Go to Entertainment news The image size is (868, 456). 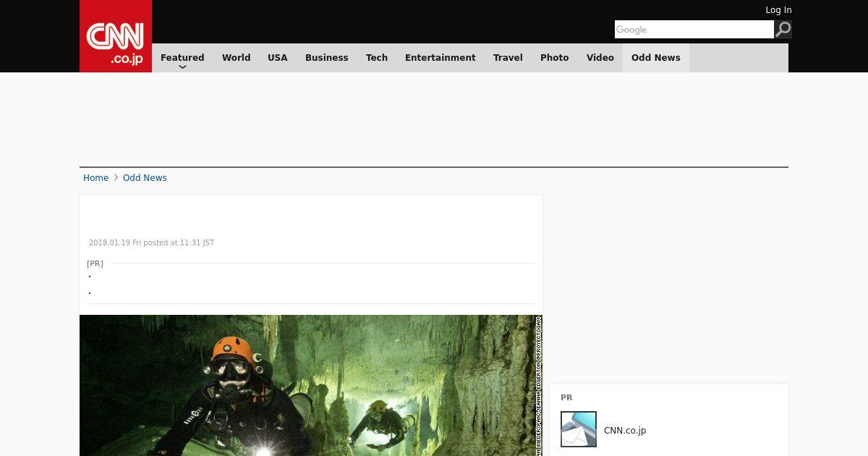click(x=441, y=58)
